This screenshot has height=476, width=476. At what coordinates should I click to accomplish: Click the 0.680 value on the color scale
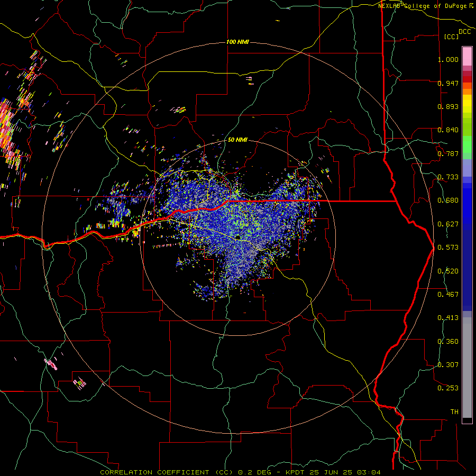448,200
